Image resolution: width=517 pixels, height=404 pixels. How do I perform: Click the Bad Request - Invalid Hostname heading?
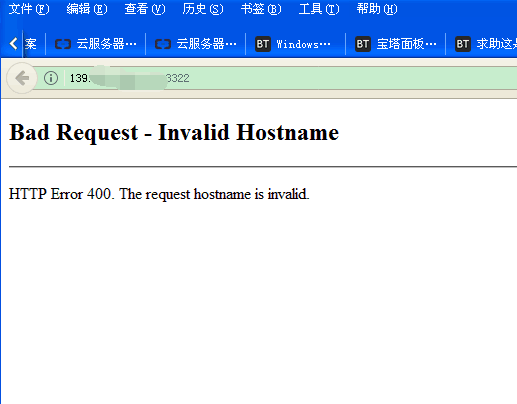pyautogui.click(x=174, y=133)
